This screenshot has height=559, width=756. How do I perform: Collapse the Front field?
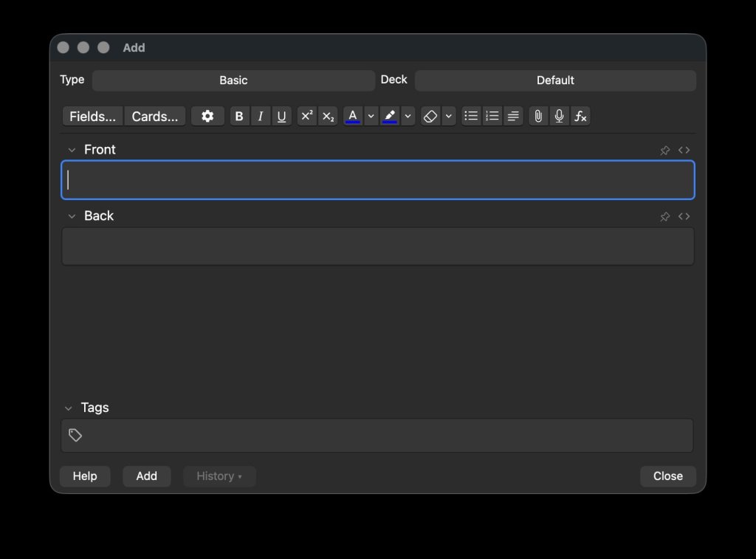pos(72,150)
